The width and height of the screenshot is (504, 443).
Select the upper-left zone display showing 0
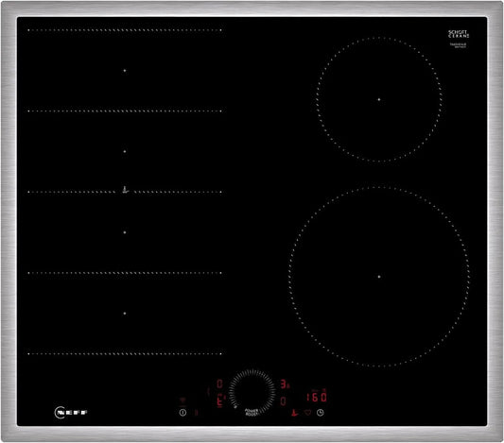coord(220,383)
